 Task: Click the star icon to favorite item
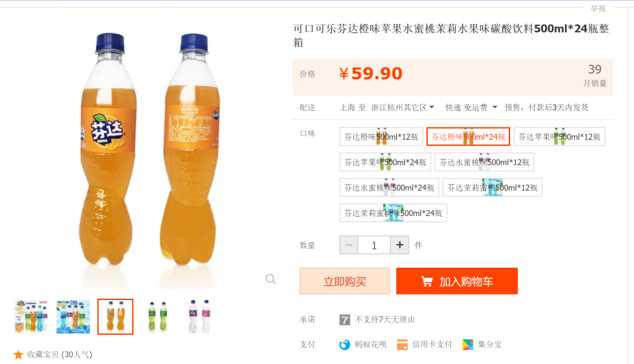[18, 355]
